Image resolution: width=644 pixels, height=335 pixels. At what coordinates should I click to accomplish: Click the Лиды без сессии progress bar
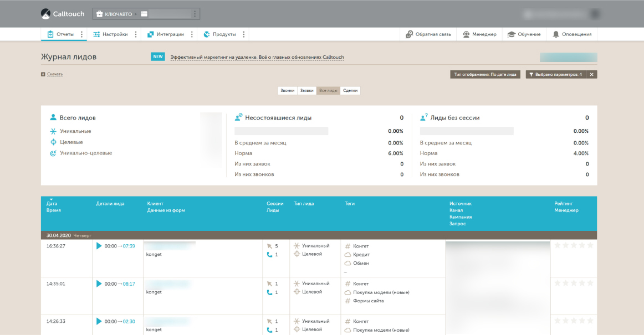(467, 131)
